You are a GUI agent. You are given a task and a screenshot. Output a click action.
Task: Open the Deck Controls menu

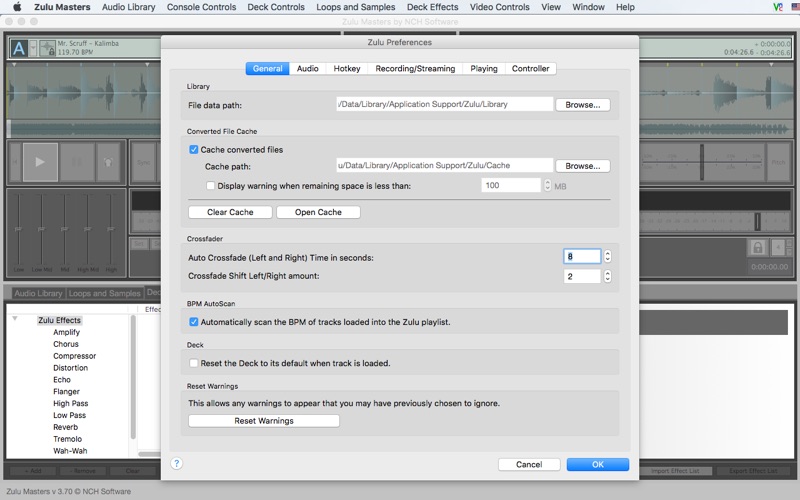coord(276,7)
